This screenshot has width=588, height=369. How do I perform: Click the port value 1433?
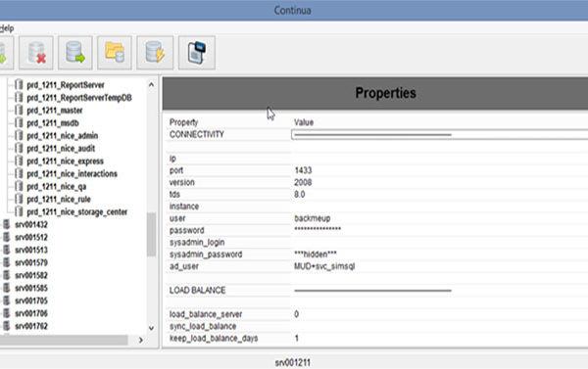coord(303,170)
